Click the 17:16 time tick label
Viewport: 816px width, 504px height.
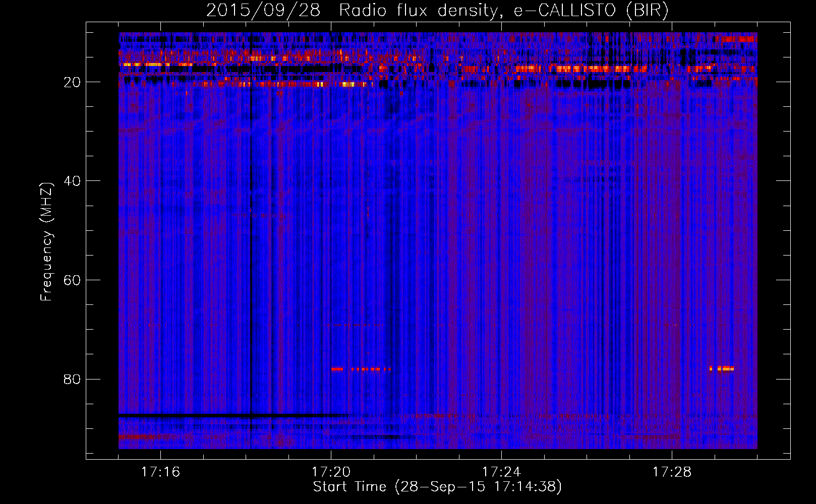click(160, 472)
